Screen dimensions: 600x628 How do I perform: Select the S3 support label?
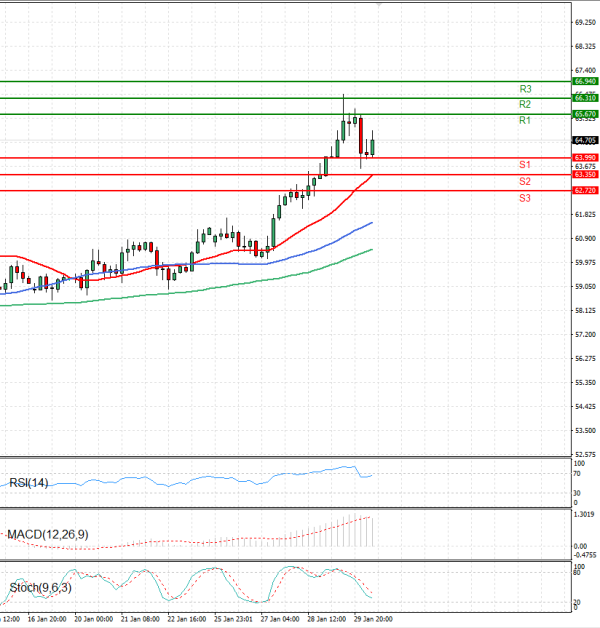524,199
